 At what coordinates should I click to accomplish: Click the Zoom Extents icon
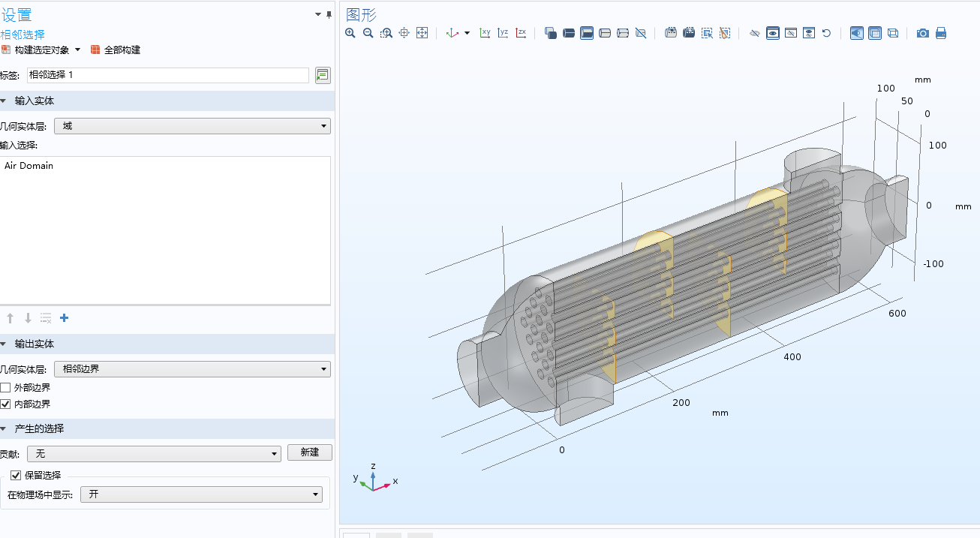[x=422, y=33]
